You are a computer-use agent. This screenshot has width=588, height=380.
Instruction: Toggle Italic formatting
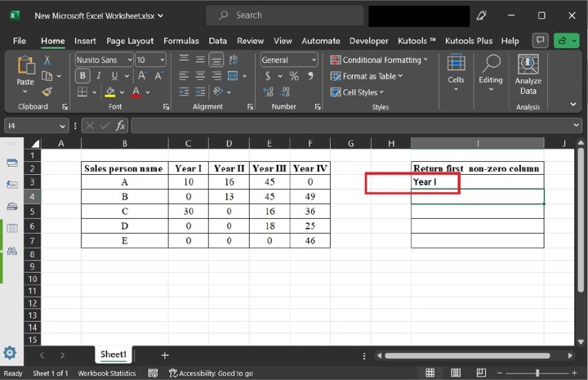pyautogui.click(x=98, y=76)
